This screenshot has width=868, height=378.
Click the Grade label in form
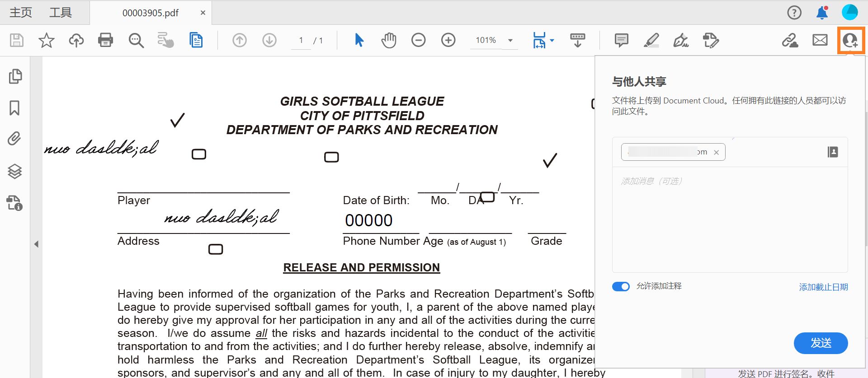[x=547, y=241]
